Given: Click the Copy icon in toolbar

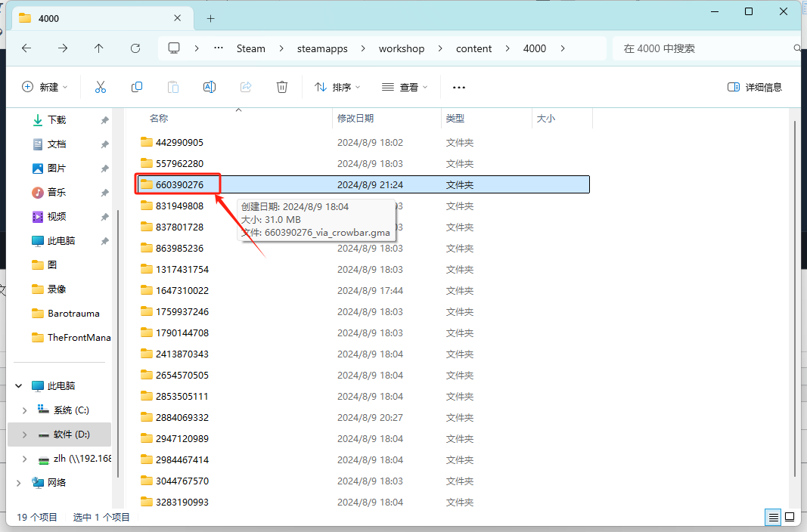Looking at the screenshot, I should [137, 87].
